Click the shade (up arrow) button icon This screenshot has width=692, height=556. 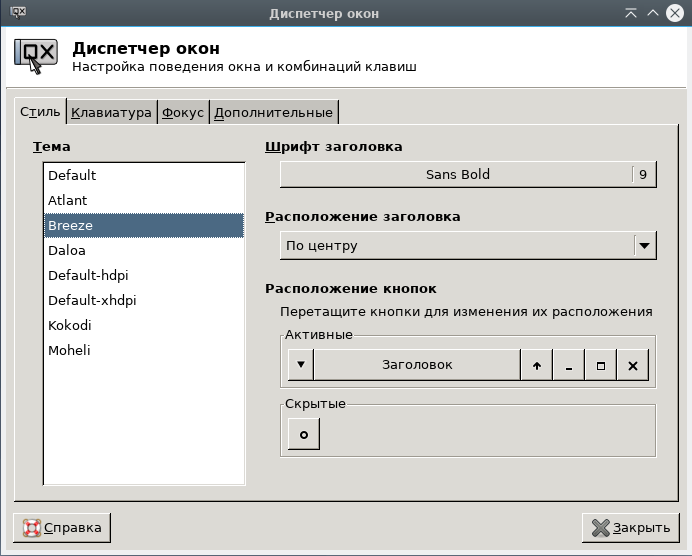click(536, 365)
